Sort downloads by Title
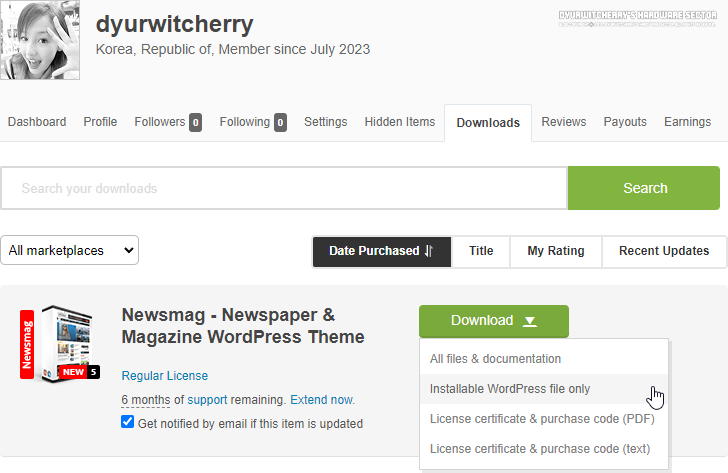Image resolution: width=728 pixels, height=473 pixels. [x=481, y=252]
